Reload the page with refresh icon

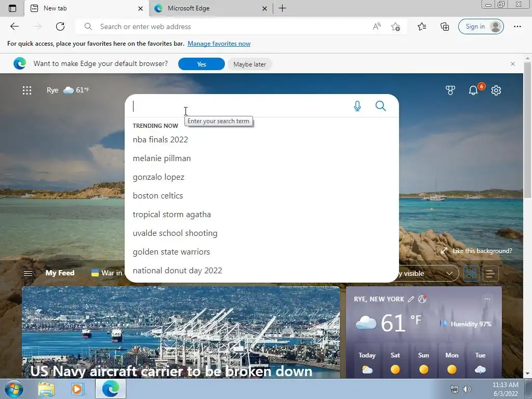tap(60, 26)
